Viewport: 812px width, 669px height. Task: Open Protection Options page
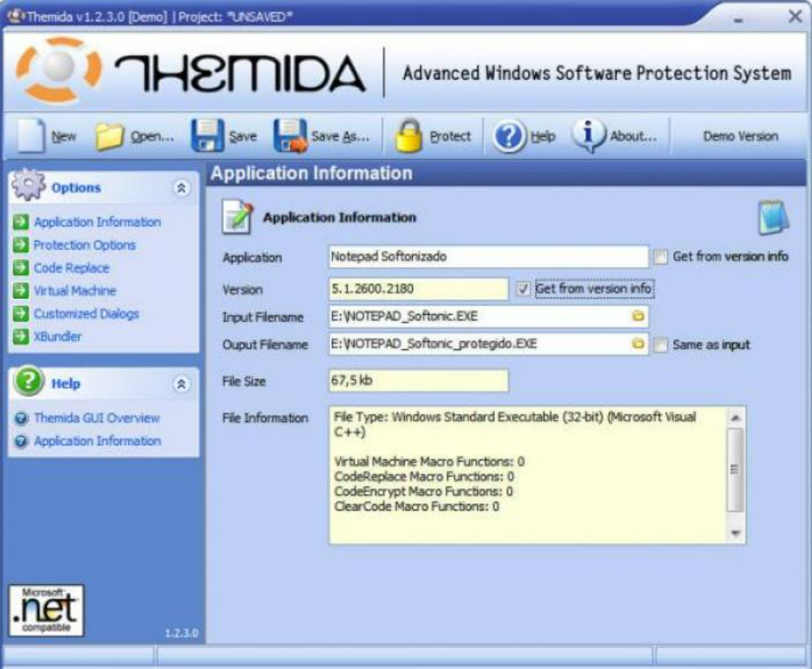pyautogui.click(x=84, y=244)
